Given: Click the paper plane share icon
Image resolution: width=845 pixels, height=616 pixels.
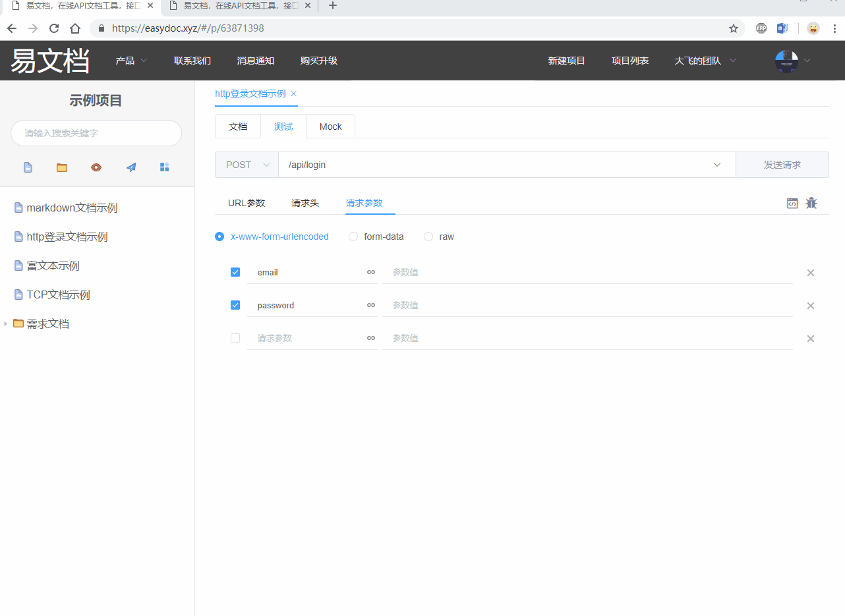Looking at the screenshot, I should (131, 167).
